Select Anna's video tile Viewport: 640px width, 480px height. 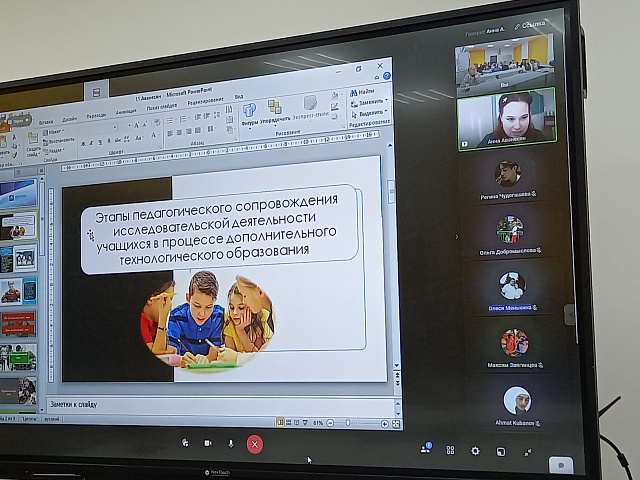(x=505, y=119)
